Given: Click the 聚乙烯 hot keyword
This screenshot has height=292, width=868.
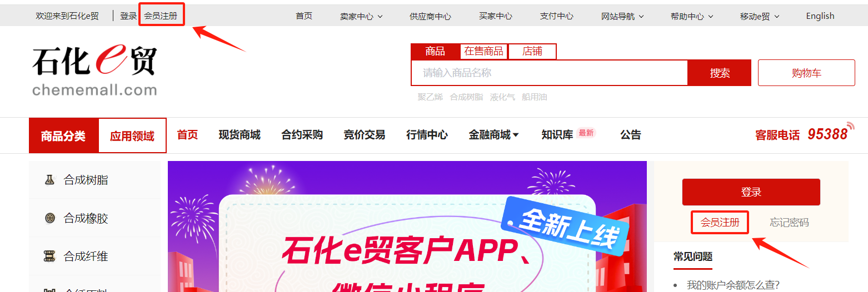Looking at the screenshot, I should (x=430, y=97).
